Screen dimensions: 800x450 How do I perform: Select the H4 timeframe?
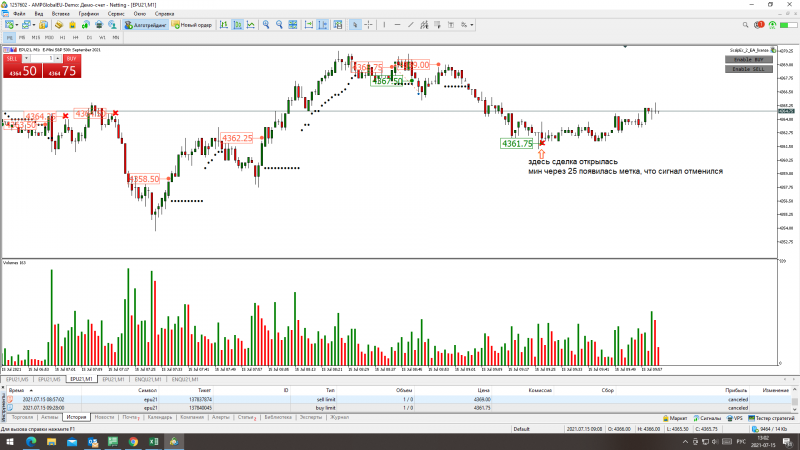(x=76, y=37)
